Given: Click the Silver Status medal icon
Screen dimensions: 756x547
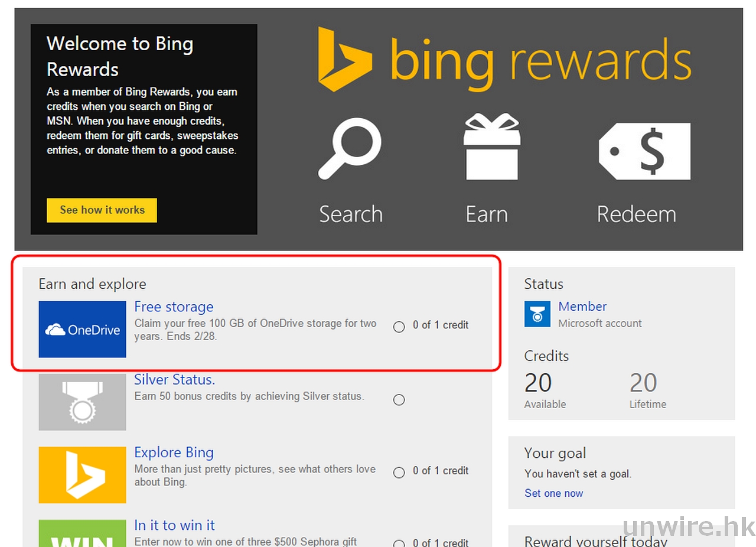Looking at the screenshot, I should [x=82, y=402].
